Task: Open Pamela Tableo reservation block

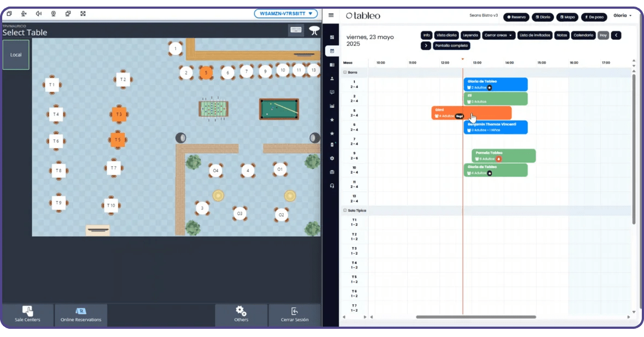Action: 504,155
